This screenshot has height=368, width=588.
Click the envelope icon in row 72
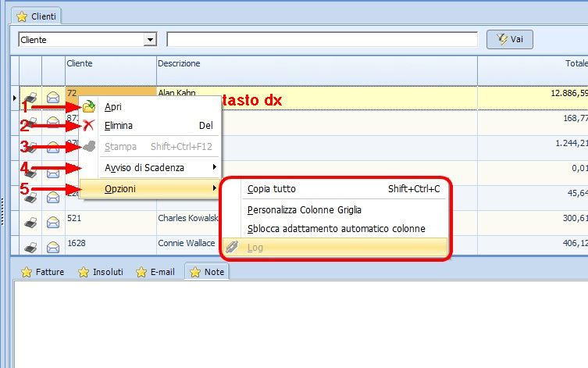point(53,98)
